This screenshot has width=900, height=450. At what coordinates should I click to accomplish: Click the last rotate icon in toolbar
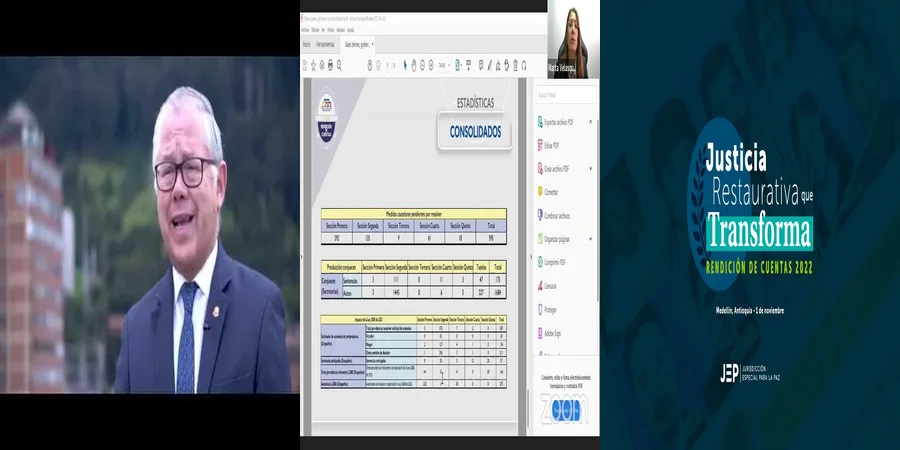click(524, 65)
